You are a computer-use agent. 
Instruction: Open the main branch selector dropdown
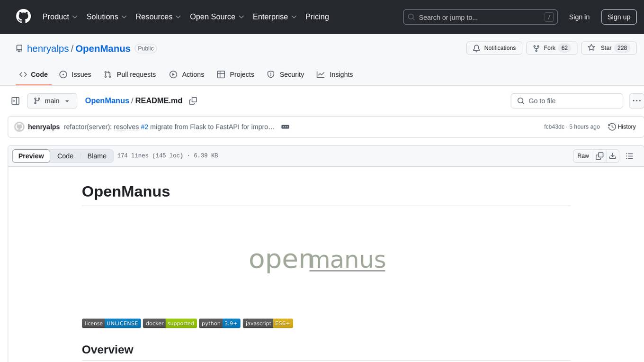[52, 101]
